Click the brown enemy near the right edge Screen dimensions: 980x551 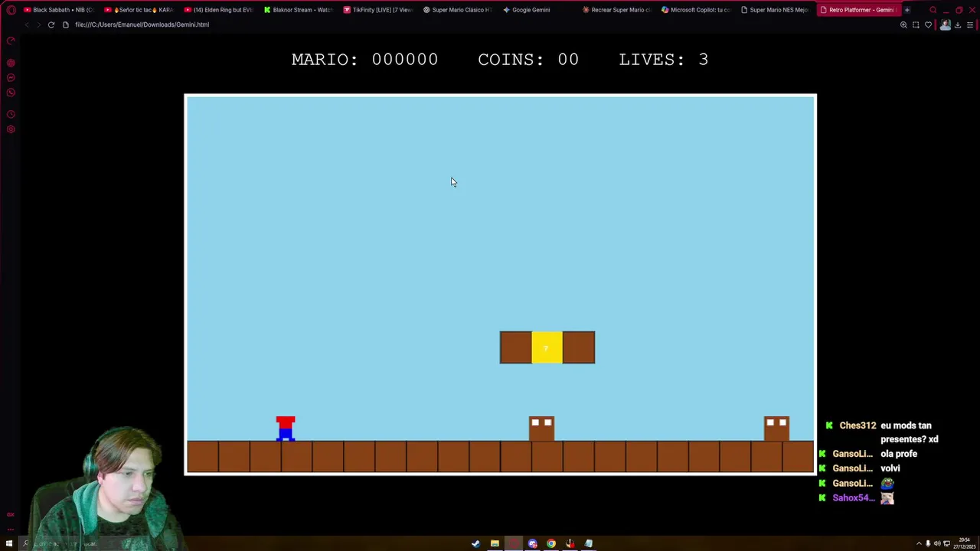tap(776, 429)
